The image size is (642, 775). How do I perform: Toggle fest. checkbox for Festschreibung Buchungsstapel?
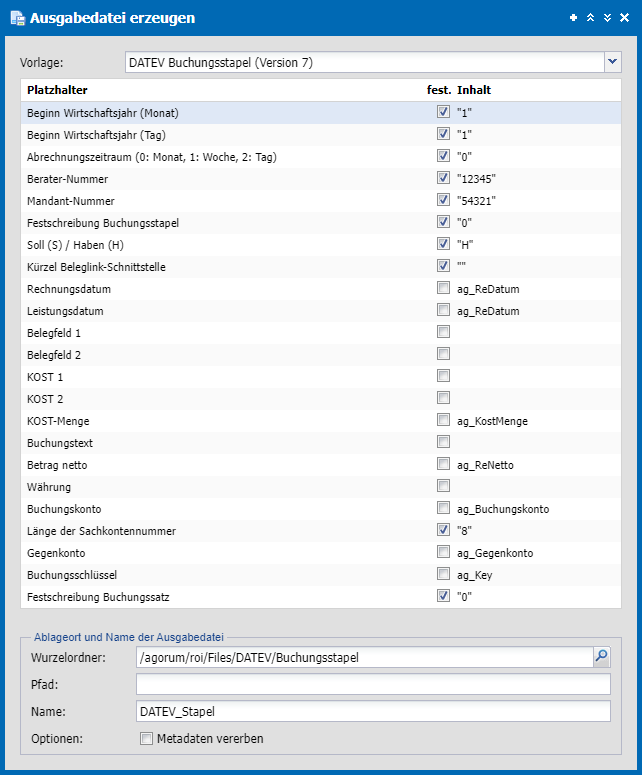point(443,222)
